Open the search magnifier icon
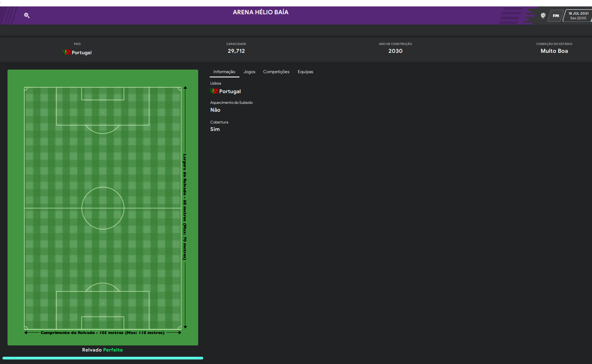Viewport: 592px width, 364px height. pos(27,15)
